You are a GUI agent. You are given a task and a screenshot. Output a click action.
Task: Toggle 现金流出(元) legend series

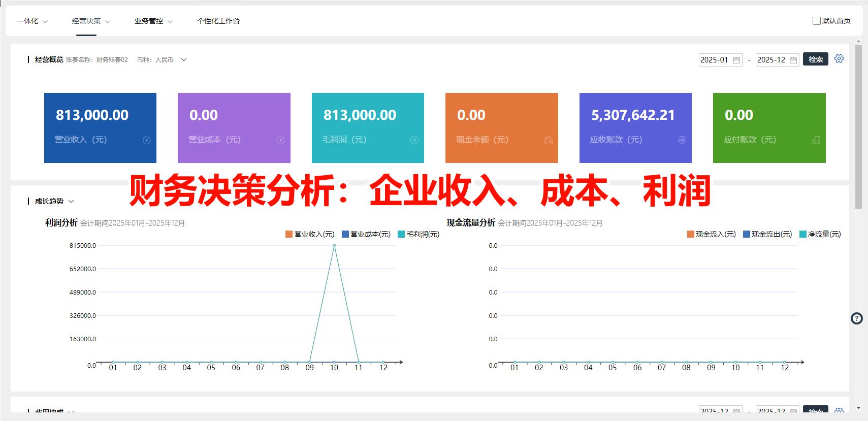click(x=767, y=234)
